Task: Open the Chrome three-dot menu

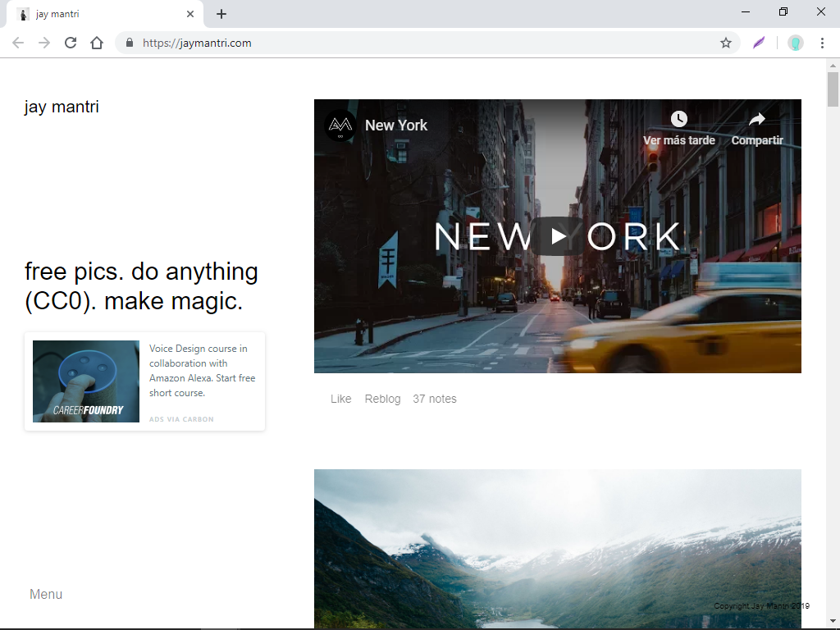Action: point(822,43)
